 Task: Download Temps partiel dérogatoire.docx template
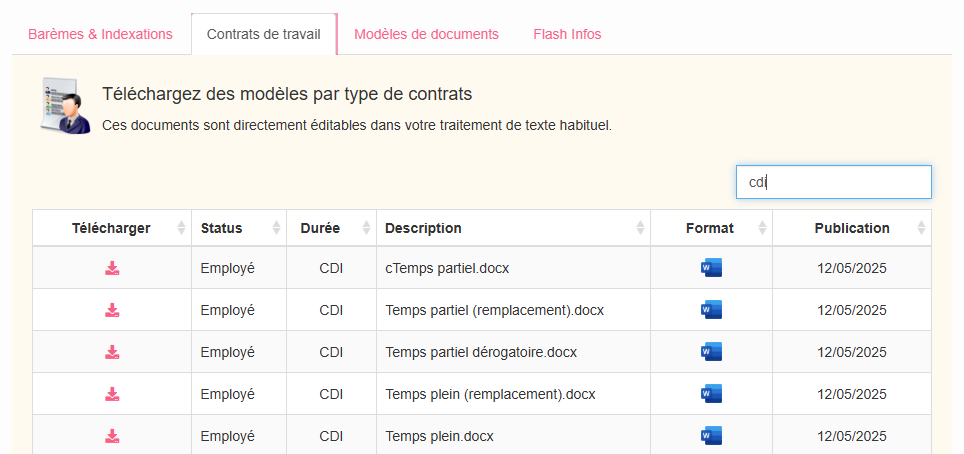pos(113,352)
